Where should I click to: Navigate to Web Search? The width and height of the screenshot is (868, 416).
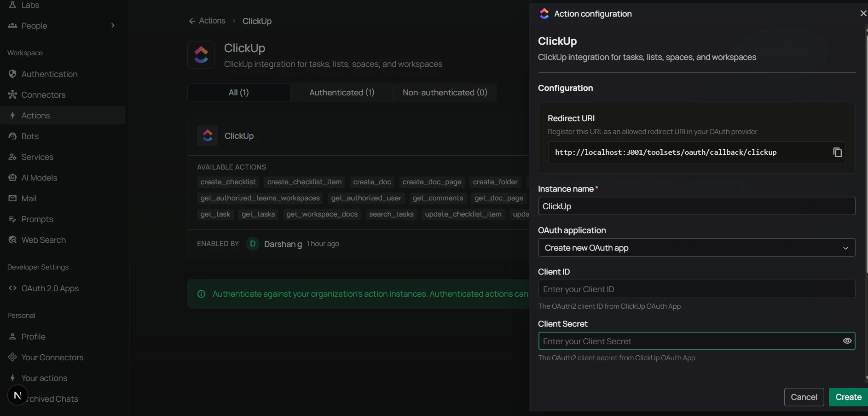[x=43, y=240]
